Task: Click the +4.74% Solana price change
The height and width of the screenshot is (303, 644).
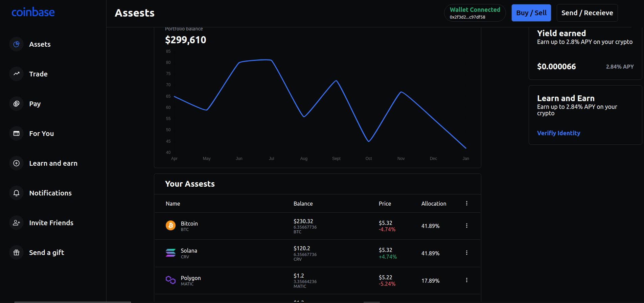Action: point(388,257)
